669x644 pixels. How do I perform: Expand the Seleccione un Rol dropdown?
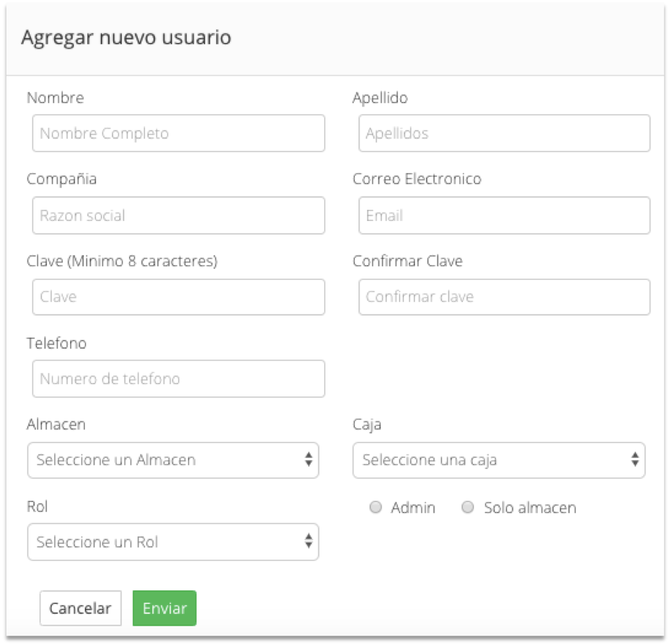point(173,542)
